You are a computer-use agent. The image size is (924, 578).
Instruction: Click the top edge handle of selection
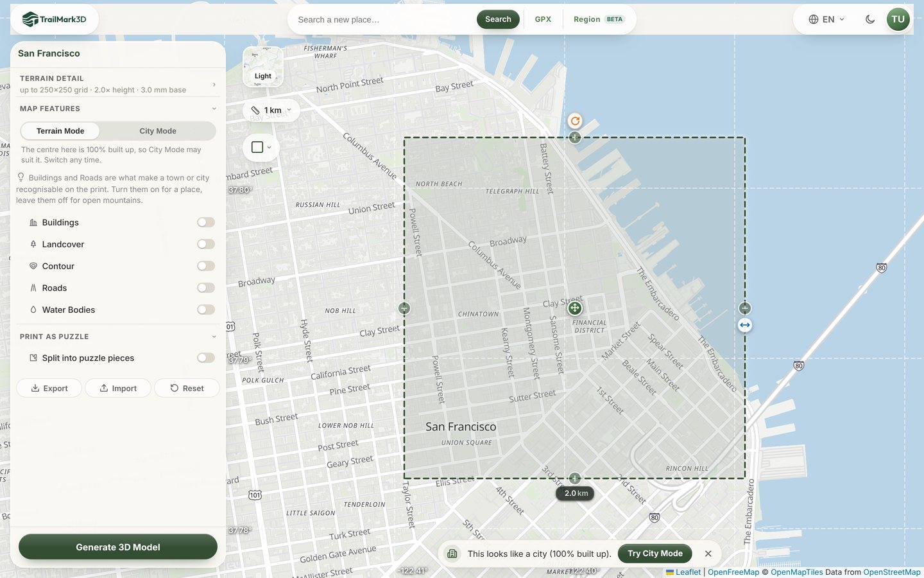[x=575, y=137]
